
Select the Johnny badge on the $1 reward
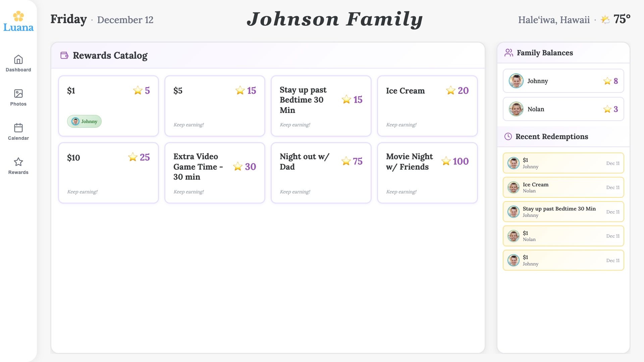(x=84, y=121)
